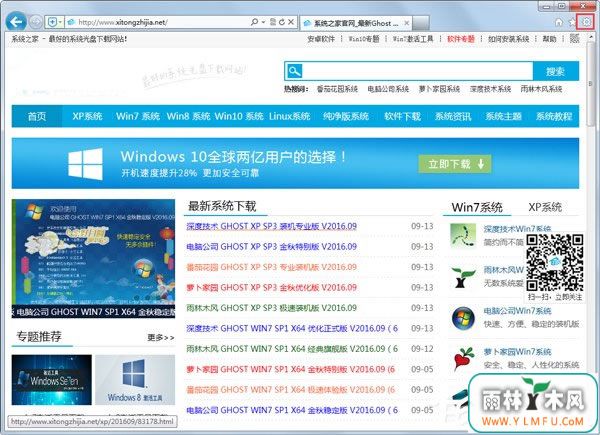The width and height of the screenshot is (600, 435).
Task: Open 纯净版系统 in the navigation bar
Action: coord(346,116)
